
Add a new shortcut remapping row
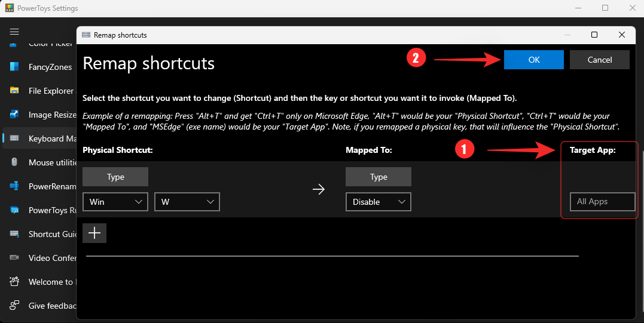(94, 233)
